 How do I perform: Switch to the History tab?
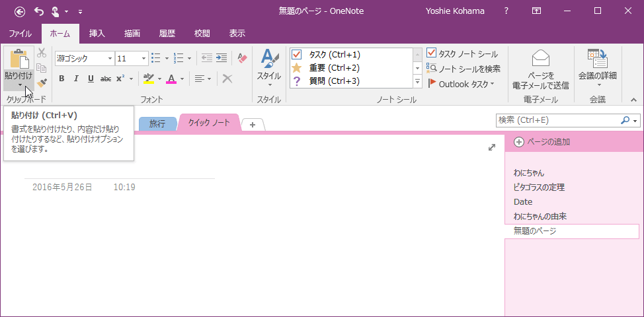coord(167,34)
